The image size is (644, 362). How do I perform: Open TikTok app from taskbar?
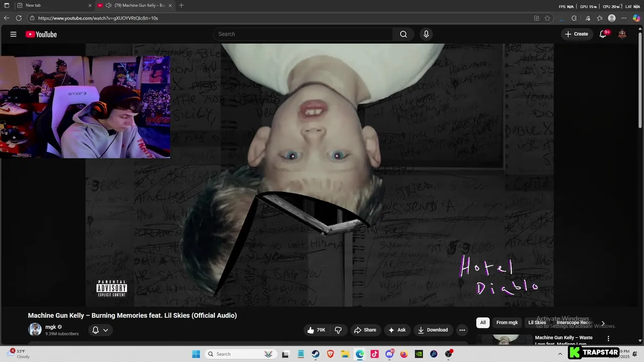[374, 354]
